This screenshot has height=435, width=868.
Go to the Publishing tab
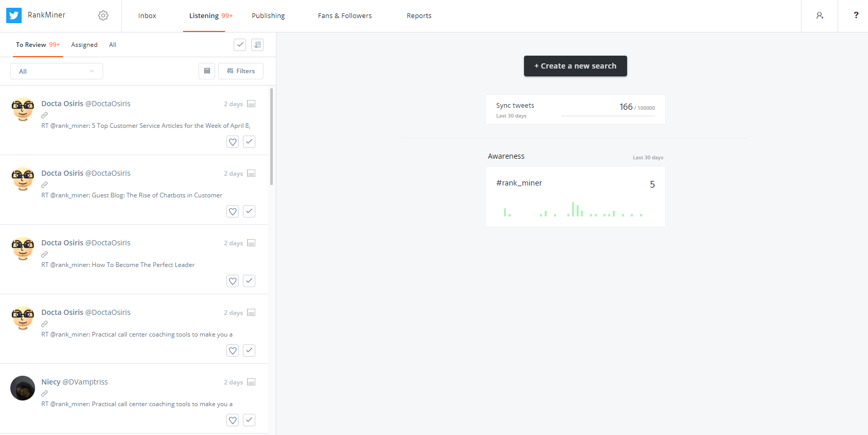[x=268, y=16]
